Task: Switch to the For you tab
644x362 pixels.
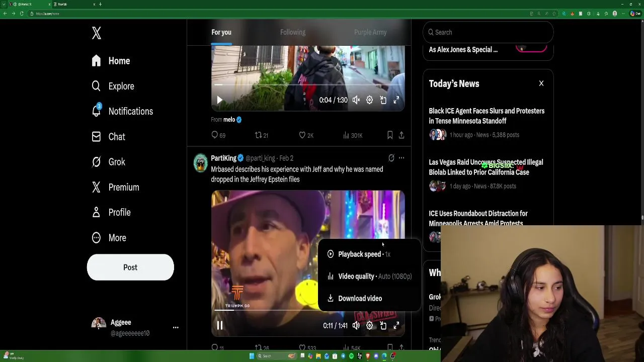Action: pyautogui.click(x=221, y=32)
